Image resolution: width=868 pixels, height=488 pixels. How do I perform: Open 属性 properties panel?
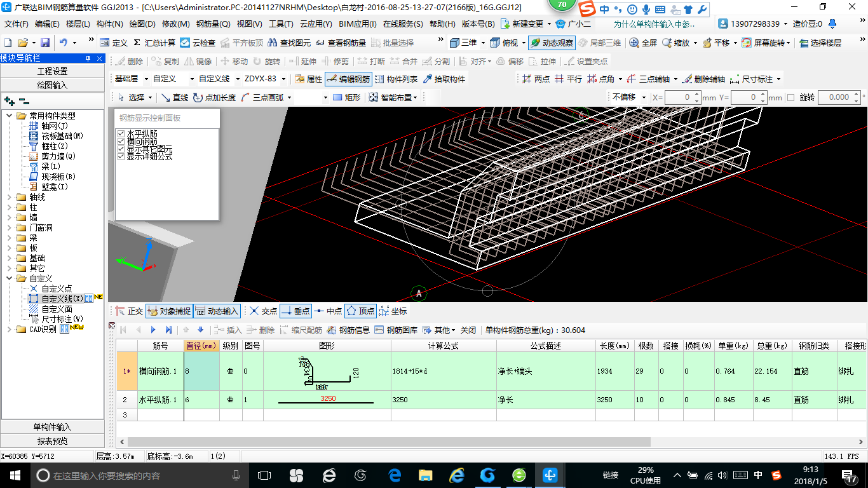pos(309,79)
